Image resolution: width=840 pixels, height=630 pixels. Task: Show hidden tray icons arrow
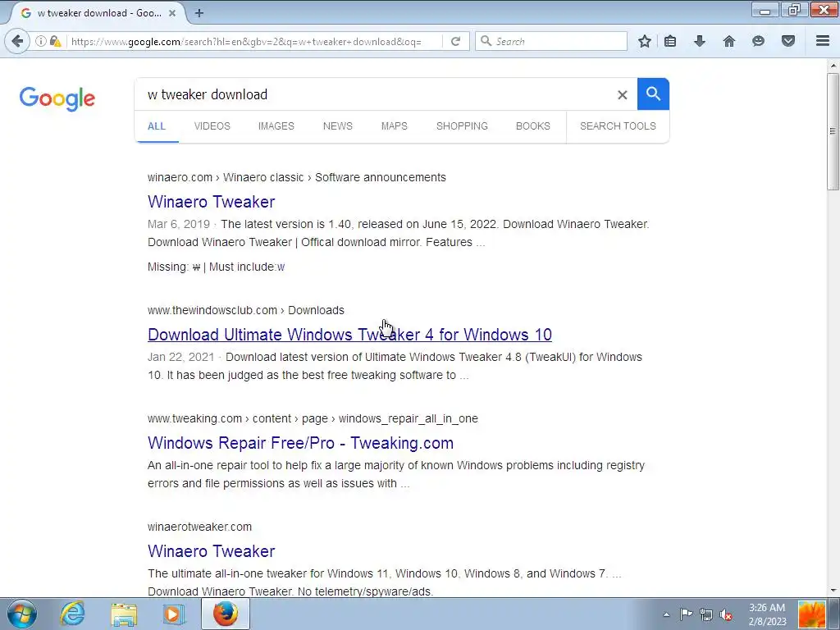pyautogui.click(x=666, y=614)
